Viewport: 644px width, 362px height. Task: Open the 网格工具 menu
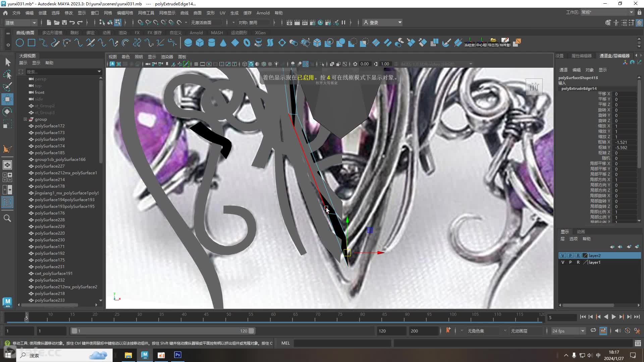[x=146, y=13]
